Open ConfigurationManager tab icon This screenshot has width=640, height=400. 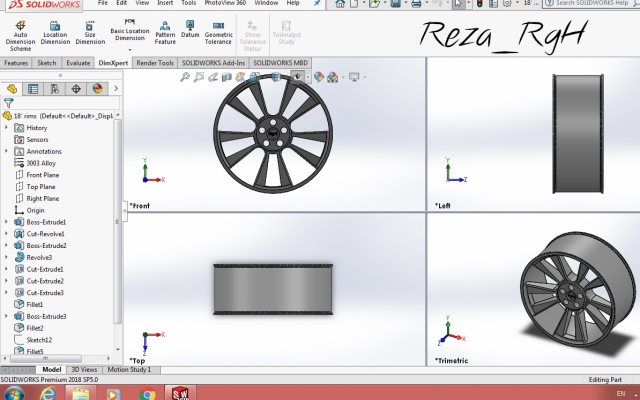pyautogui.click(x=55, y=89)
